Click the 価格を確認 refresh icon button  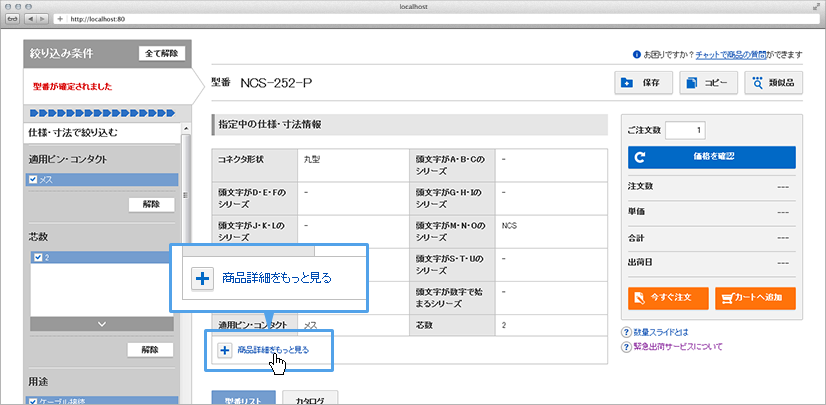710,157
